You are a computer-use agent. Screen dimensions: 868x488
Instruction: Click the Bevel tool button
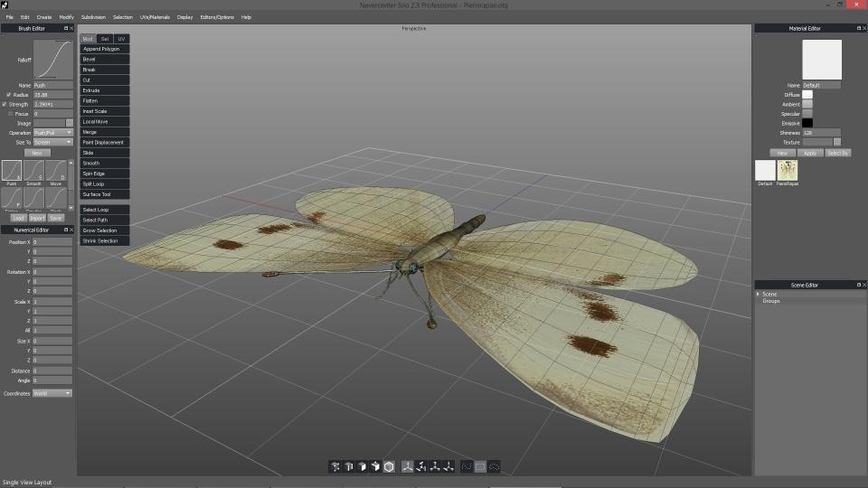point(105,60)
